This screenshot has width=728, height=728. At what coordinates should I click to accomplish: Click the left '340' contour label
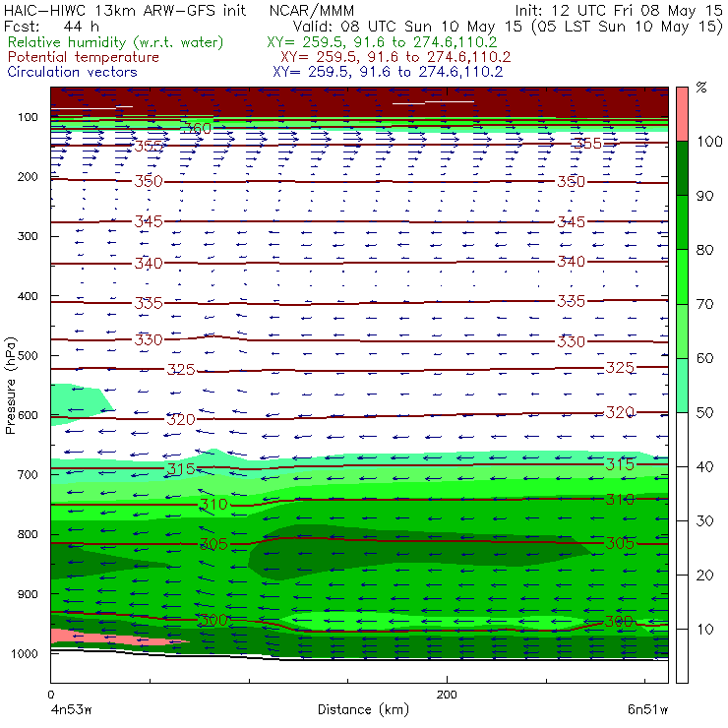click(149, 264)
